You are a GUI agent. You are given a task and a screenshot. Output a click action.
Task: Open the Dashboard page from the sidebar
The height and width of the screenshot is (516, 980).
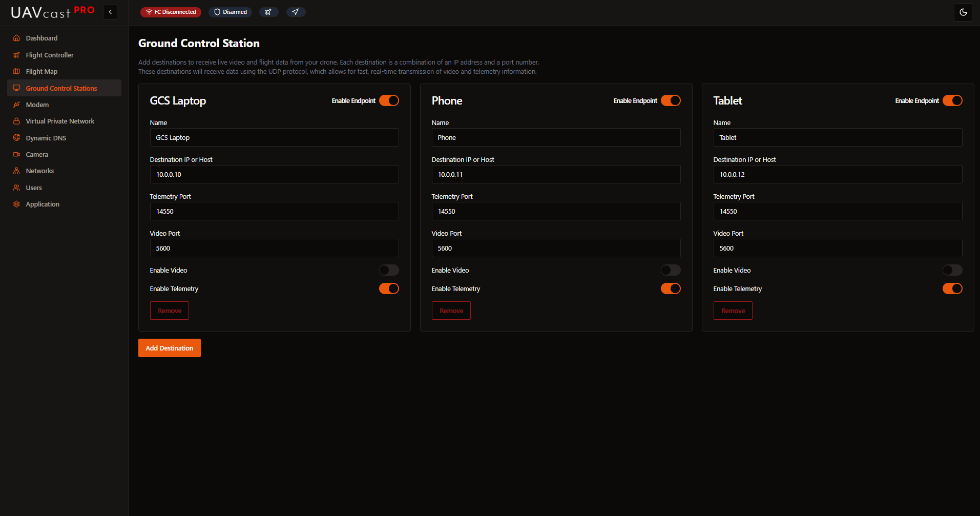[41, 38]
